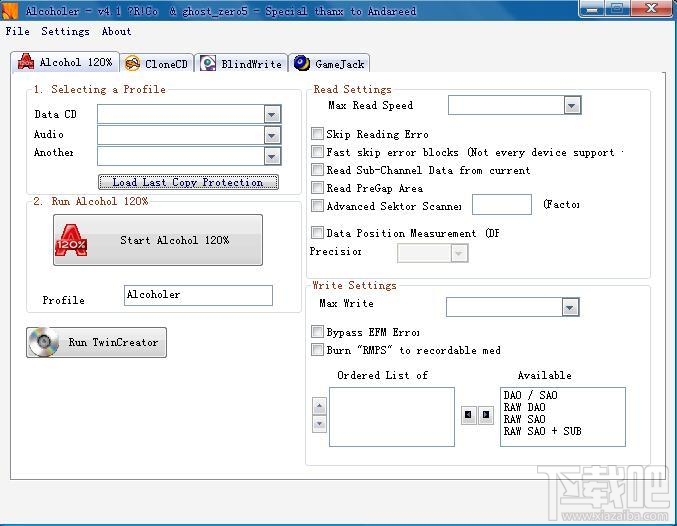Move ordered list item down
The height and width of the screenshot is (526, 677).
(x=319, y=424)
